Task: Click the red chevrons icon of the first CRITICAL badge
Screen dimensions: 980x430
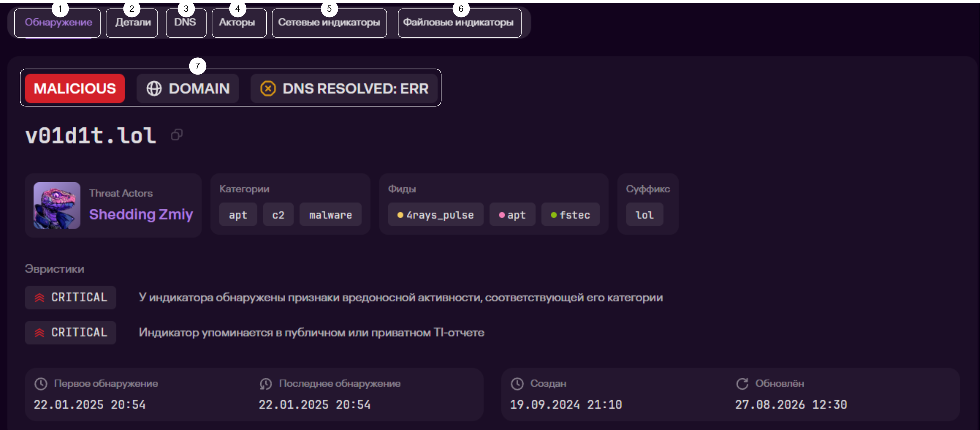Action: coord(40,298)
